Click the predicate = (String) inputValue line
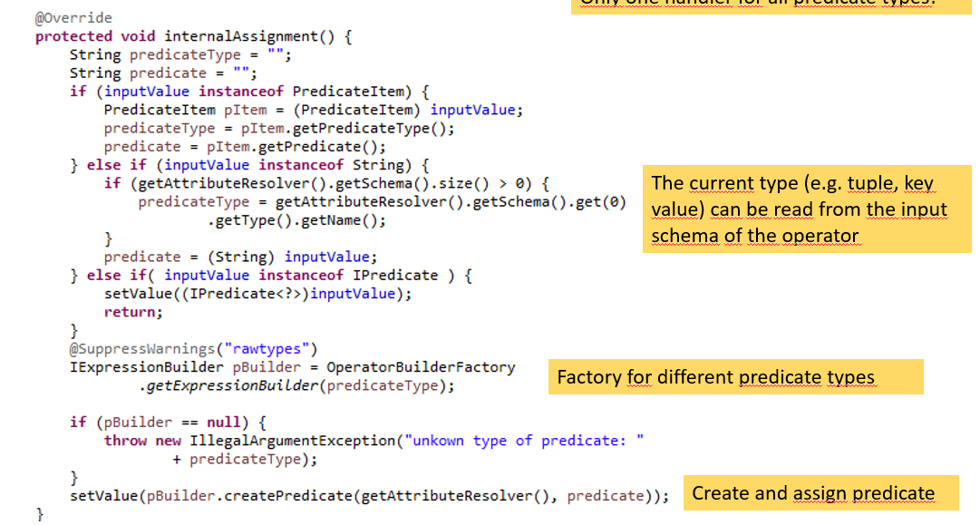This screenshot has height=525, width=980. (x=239, y=257)
